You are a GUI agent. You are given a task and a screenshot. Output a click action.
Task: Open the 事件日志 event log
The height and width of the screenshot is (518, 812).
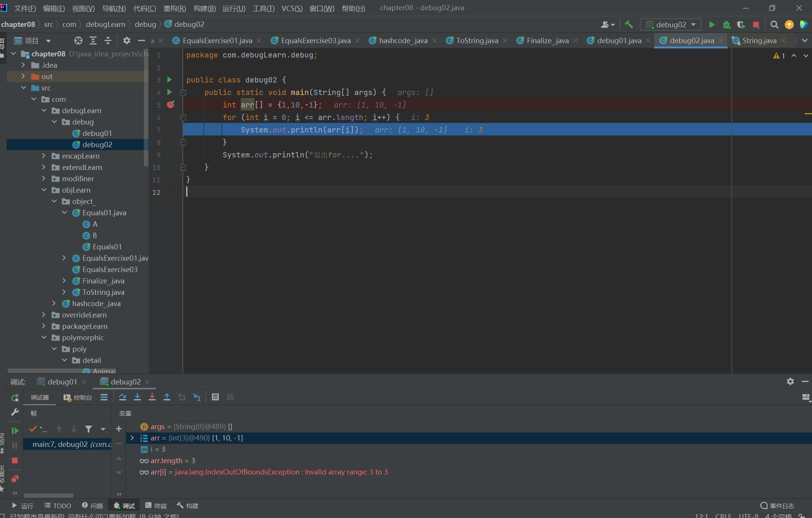(x=777, y=506)
